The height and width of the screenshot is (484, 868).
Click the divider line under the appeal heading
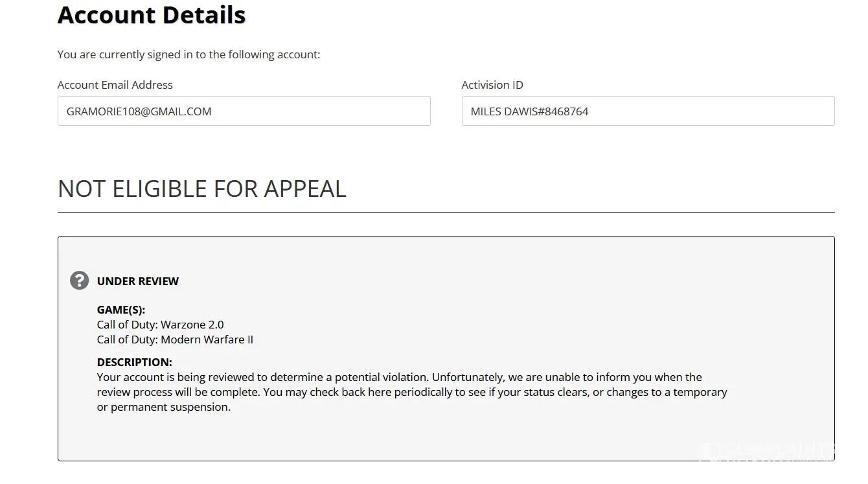[446, 212]
